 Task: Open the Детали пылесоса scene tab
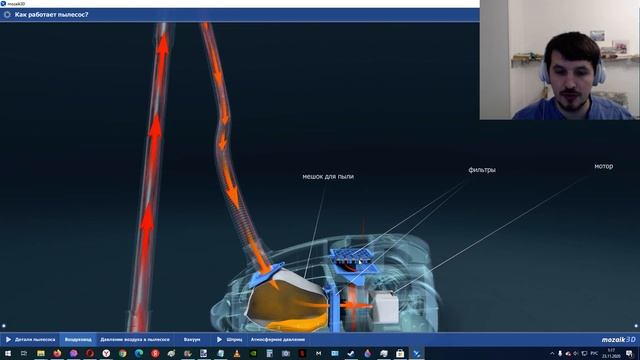coord(35,340)
